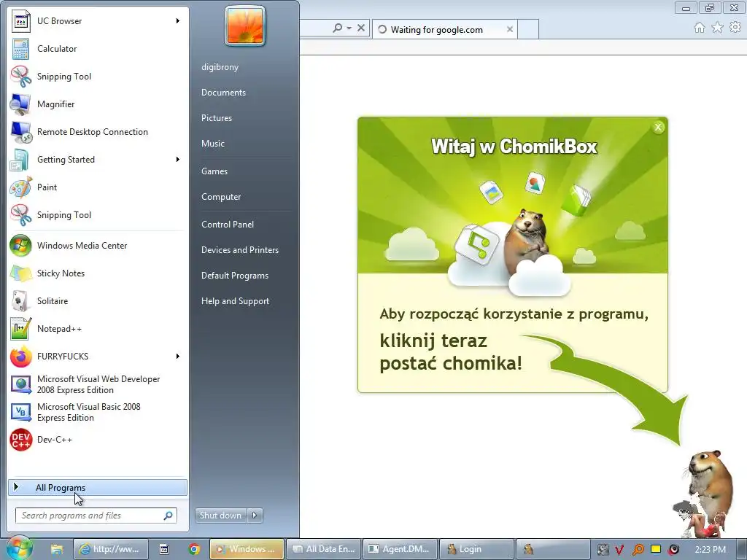
Task: Open a new tab in Internet Explorer
Action: click(528, 29)
